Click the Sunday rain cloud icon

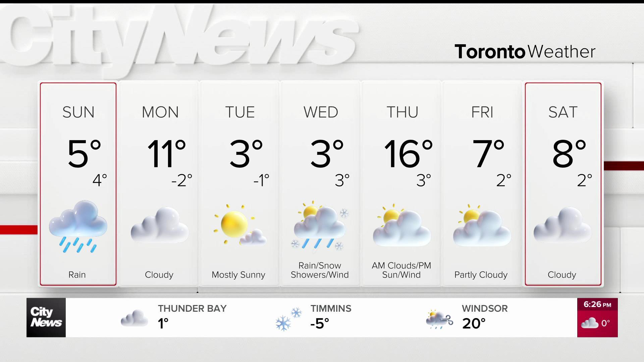point(78,227)
